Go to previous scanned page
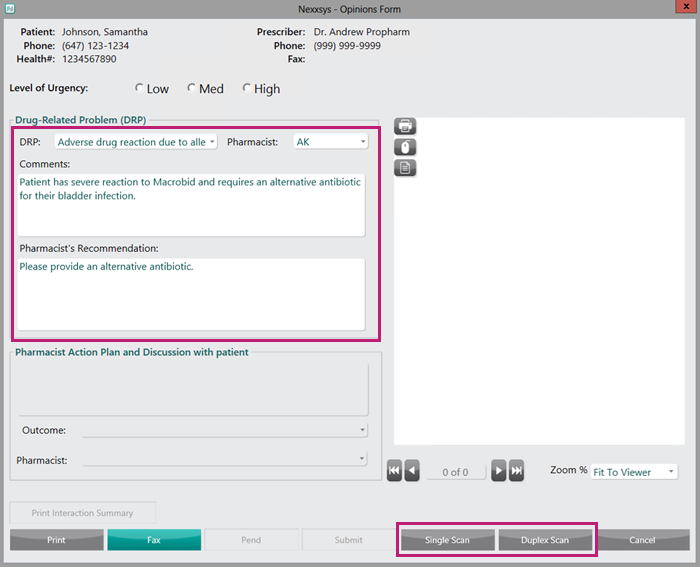 (412, 471)
